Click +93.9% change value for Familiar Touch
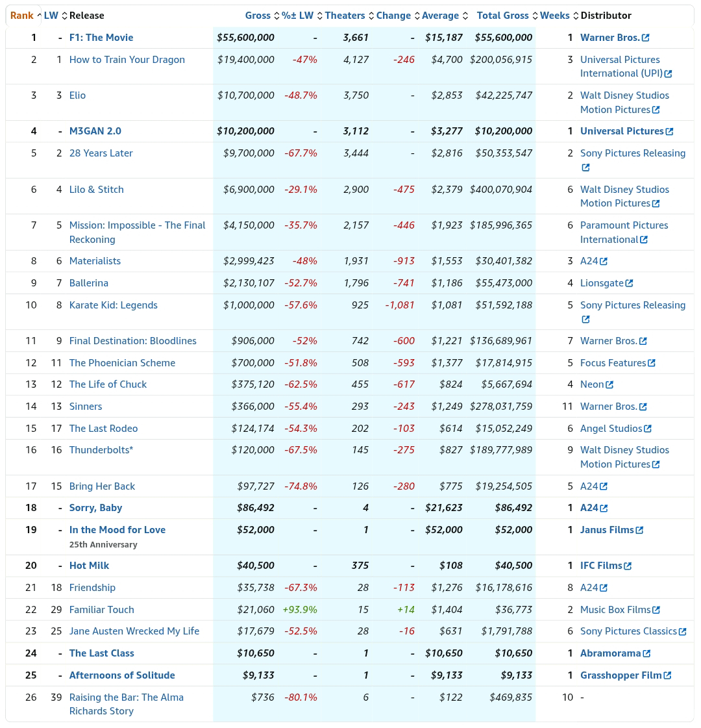 click(x=300, y=610)
